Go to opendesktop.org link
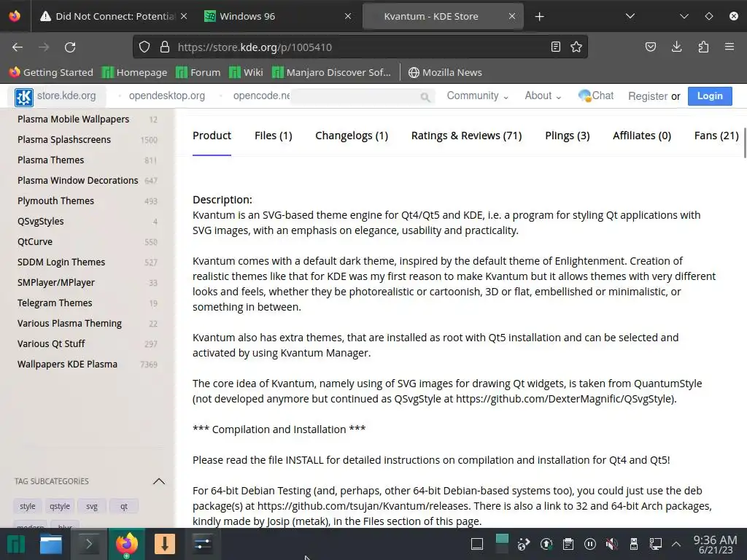 [167, 96]
